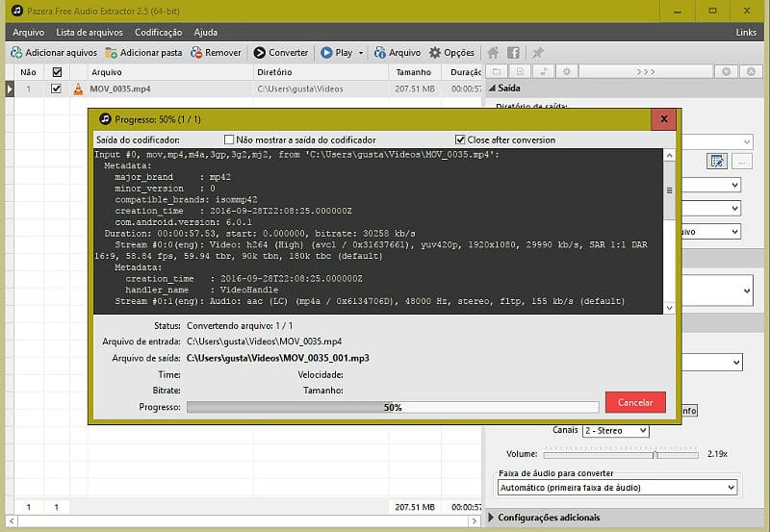
Task: Click the Adicionar pasta folder icon
Action: (x=113, y=53)
